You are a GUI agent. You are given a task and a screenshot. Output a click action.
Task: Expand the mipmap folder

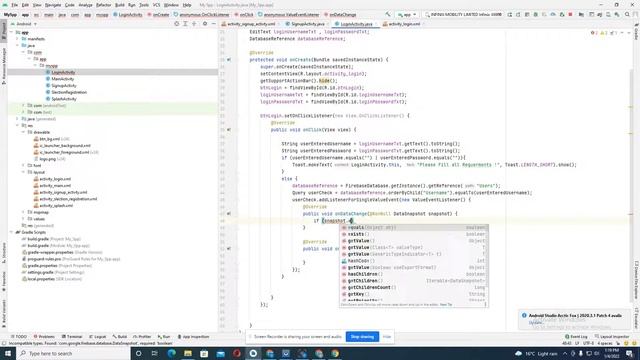coord(24,212)
